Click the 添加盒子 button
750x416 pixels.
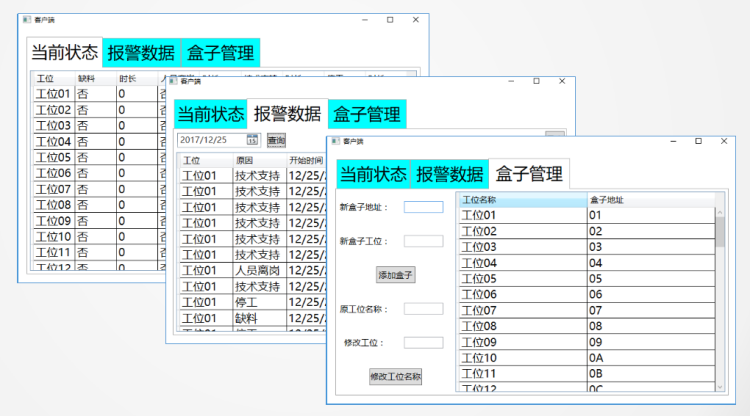395,275
